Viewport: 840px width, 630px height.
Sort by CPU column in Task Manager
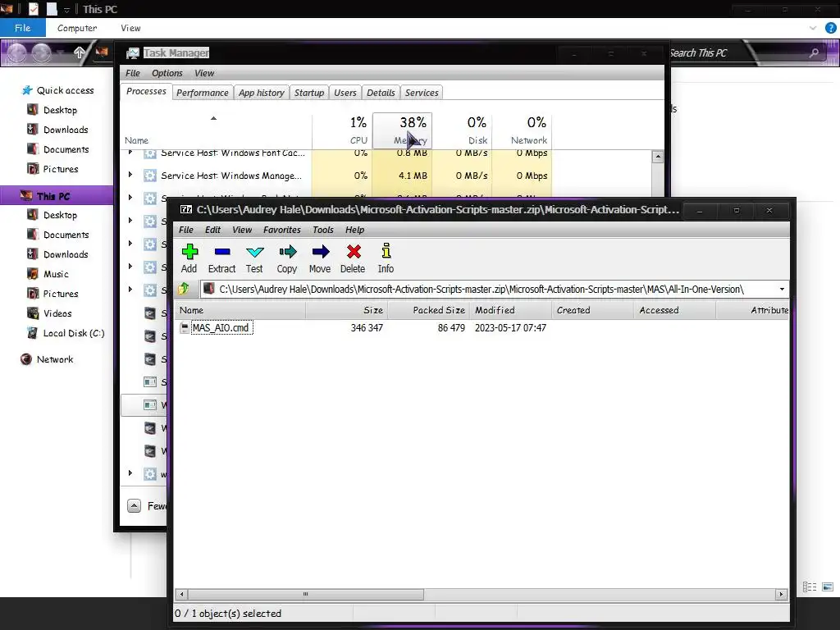(x=342, y=130)
